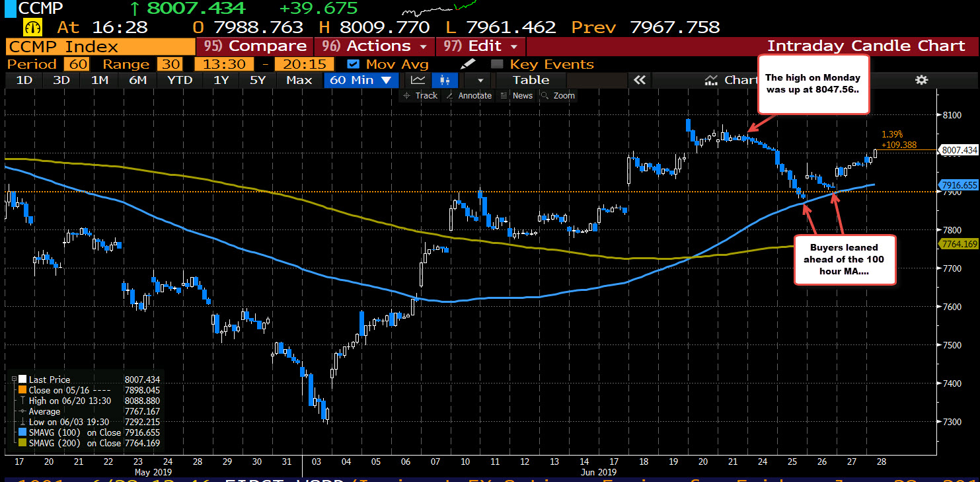Click the 8007.434 last price axis label
This screenshot has height=482, width=980.
958,150
